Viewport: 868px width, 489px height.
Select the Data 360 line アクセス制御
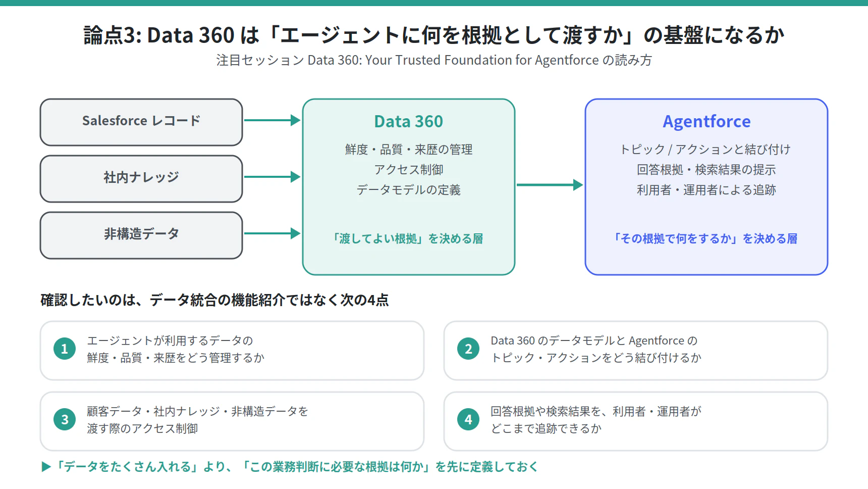click(409, 170)
